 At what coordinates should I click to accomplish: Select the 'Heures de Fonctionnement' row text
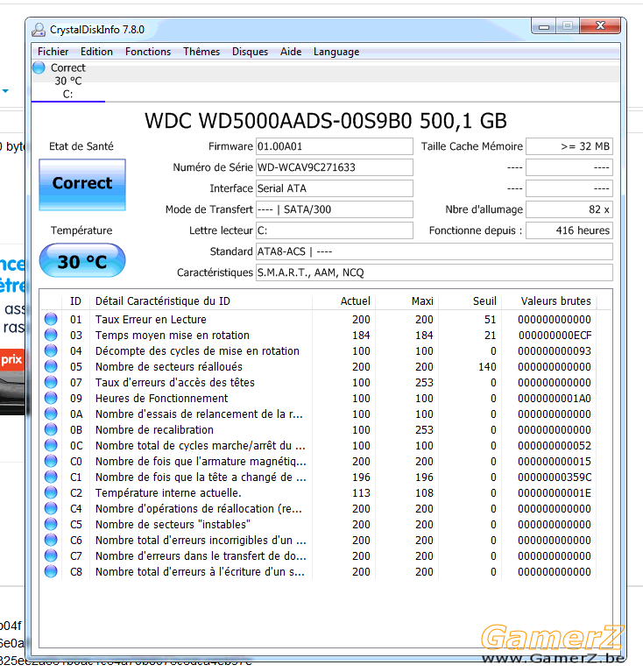pyautogui.click(x=161, y=398)
